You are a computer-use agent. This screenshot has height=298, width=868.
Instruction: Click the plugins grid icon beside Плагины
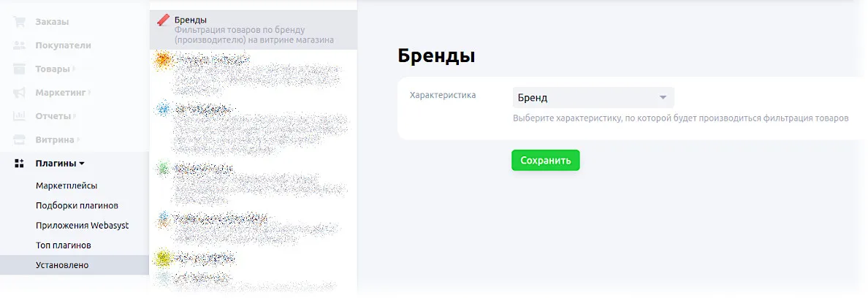click(x=20, y=163)
